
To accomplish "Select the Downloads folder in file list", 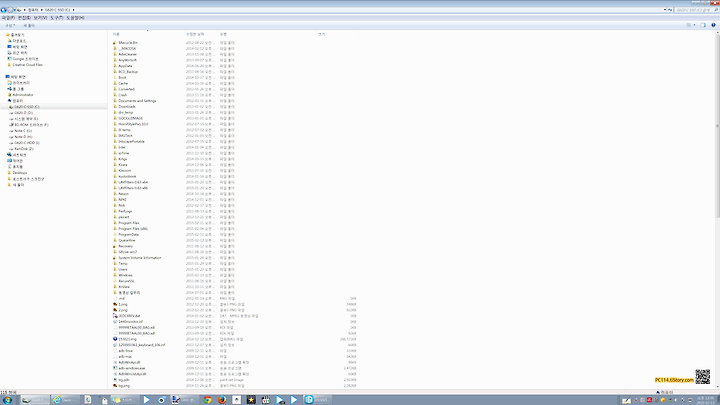I will pyautogui.click(x=127, y=107).
